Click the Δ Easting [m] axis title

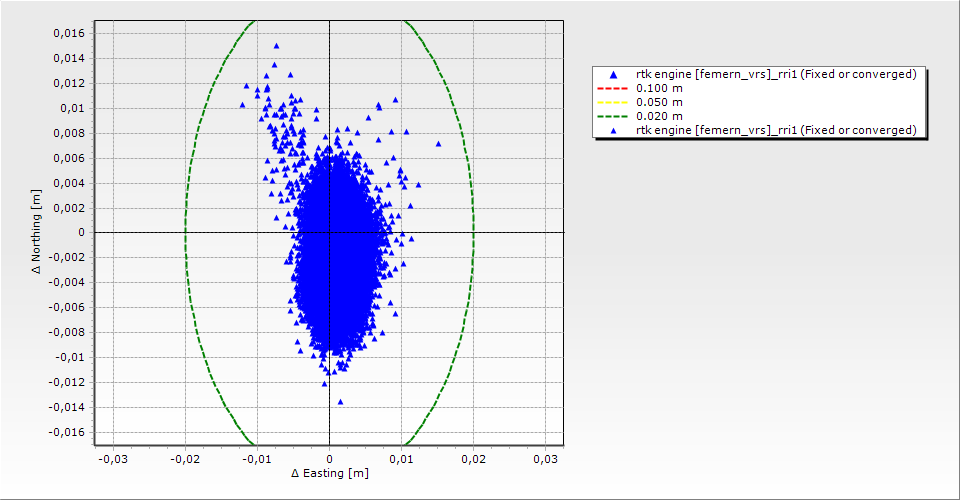[x=329, y=473]
